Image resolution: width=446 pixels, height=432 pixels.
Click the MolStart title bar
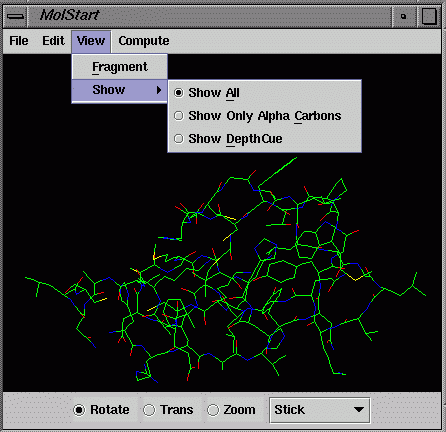(210, 16)
